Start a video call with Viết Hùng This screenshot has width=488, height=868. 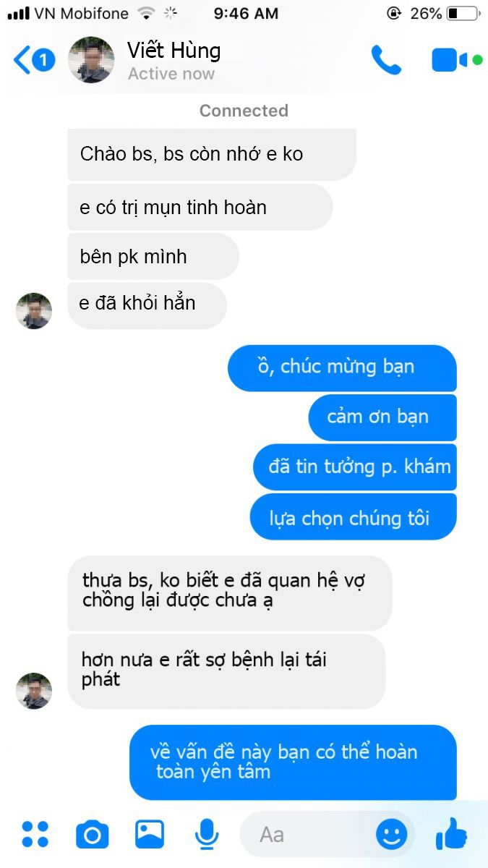(450, 60)
